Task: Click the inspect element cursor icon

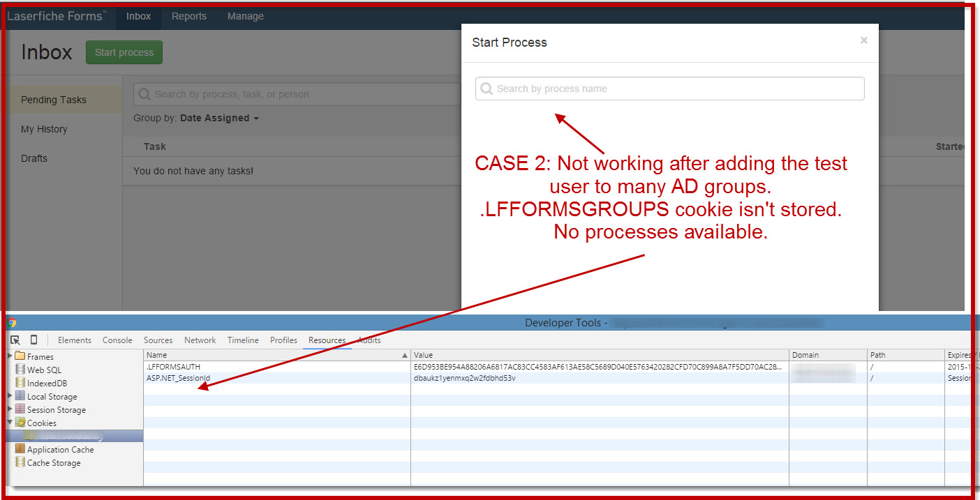Action: 15,340
